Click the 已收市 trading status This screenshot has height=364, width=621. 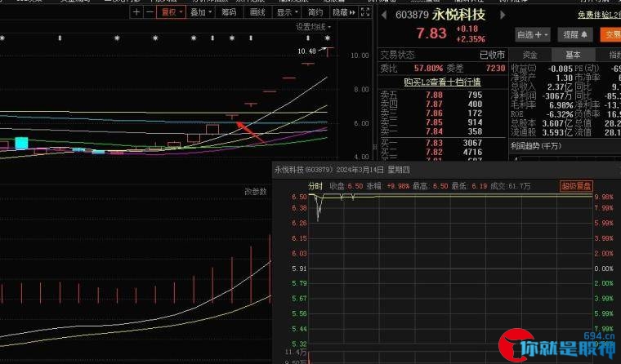tap(492, 55)
